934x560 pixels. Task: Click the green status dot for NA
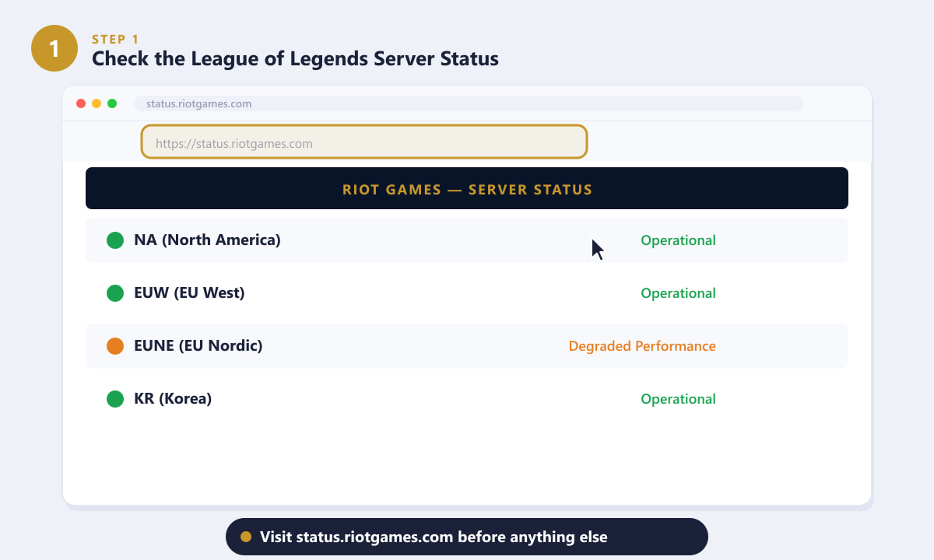pyautogui.click(x=115, y=240)
